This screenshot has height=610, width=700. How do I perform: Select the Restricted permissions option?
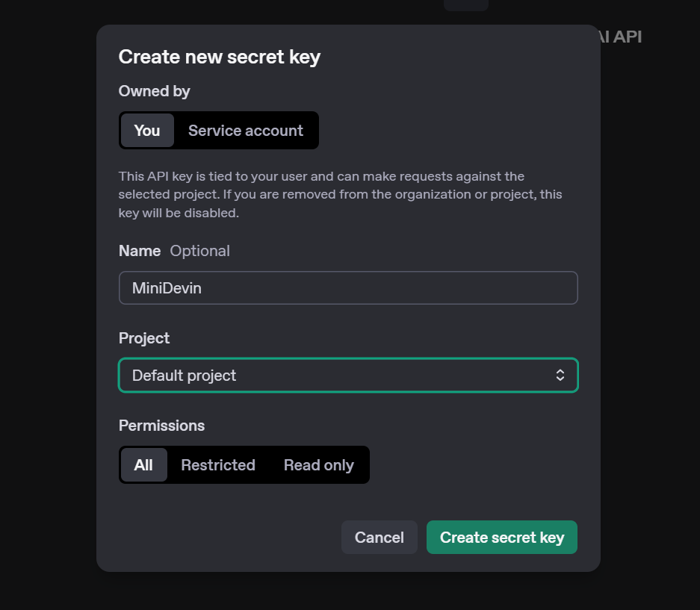218,465
